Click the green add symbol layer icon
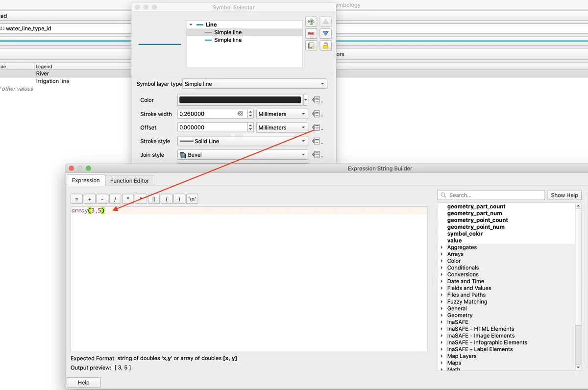588x390 pixels. [x=311, y=22]
